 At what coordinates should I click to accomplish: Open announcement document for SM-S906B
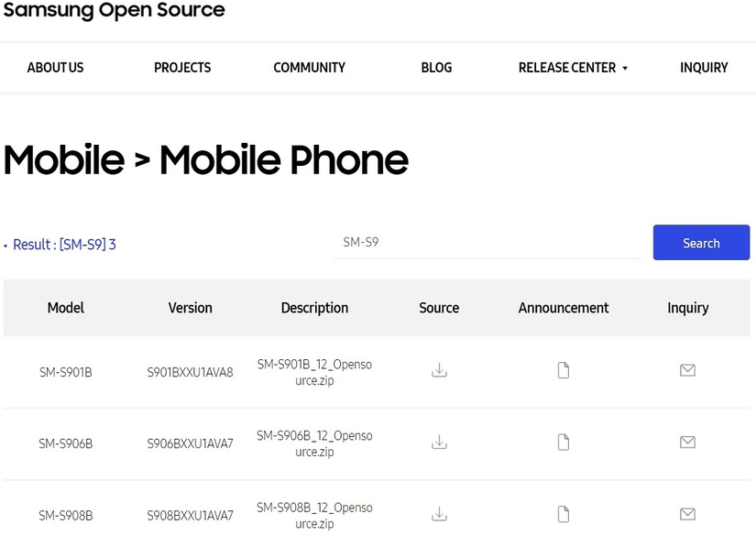564,443
